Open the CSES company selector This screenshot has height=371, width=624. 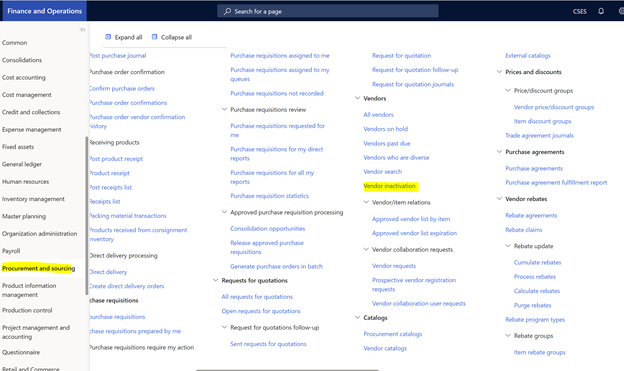[579, 11]
